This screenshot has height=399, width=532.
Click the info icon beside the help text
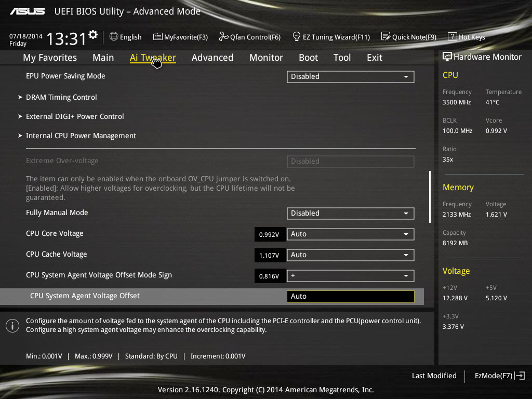pos(12,326)
